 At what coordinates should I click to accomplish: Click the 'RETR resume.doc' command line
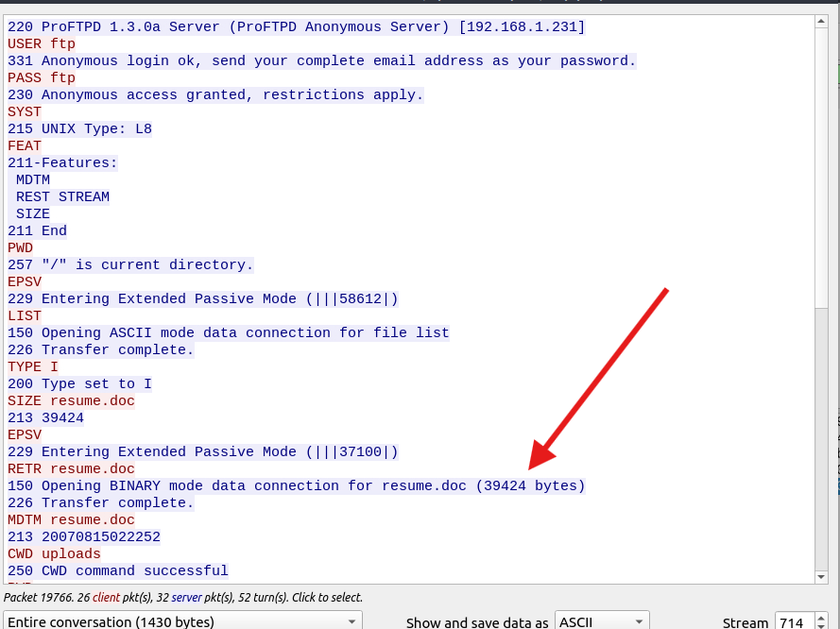click(x=71, y=469)
